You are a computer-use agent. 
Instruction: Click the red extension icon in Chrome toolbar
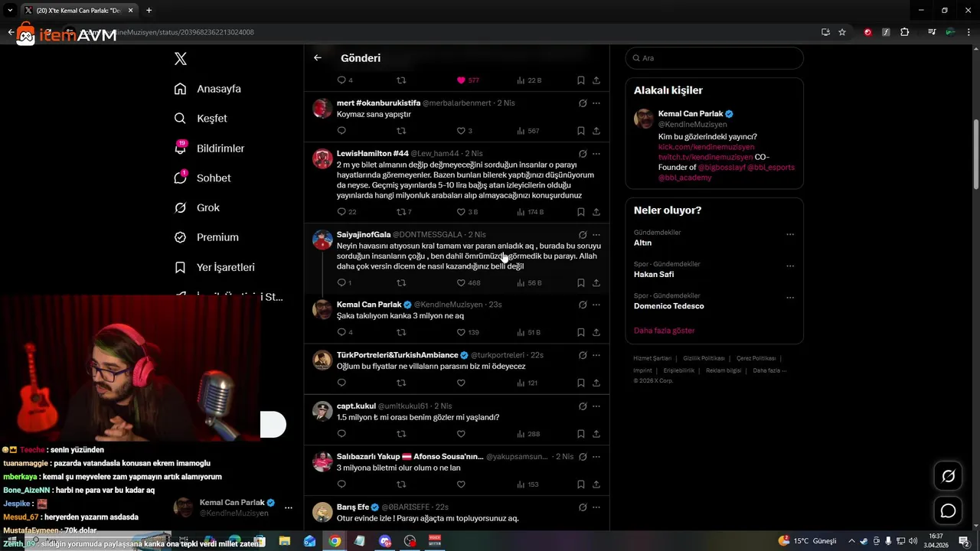click(x=867, y=32)
